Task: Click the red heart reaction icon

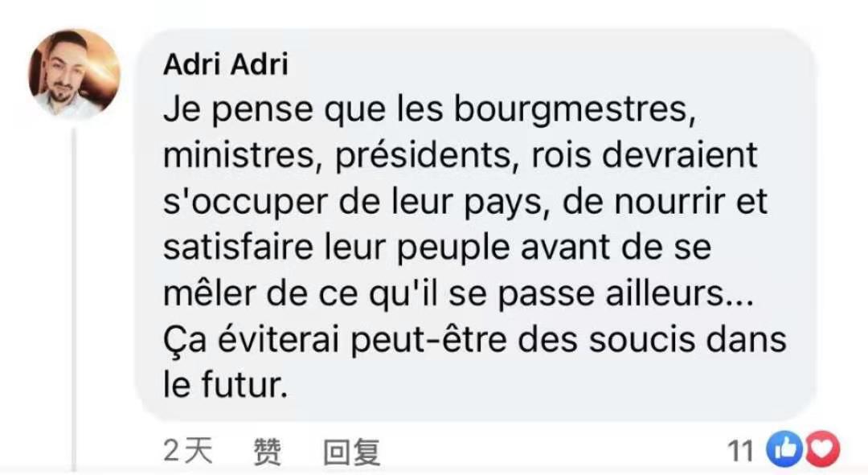Action: (822, 450)
